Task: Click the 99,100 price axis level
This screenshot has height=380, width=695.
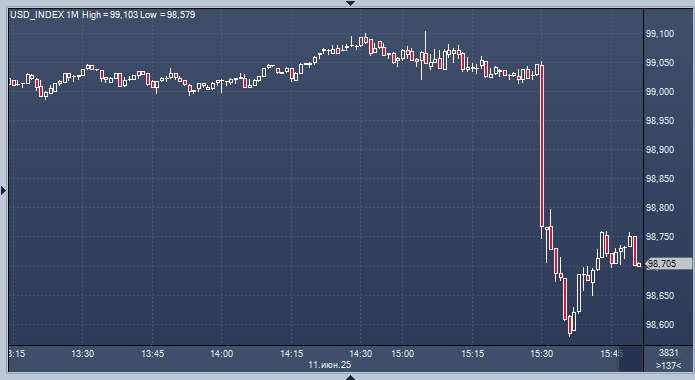Action: click(660, 34)
